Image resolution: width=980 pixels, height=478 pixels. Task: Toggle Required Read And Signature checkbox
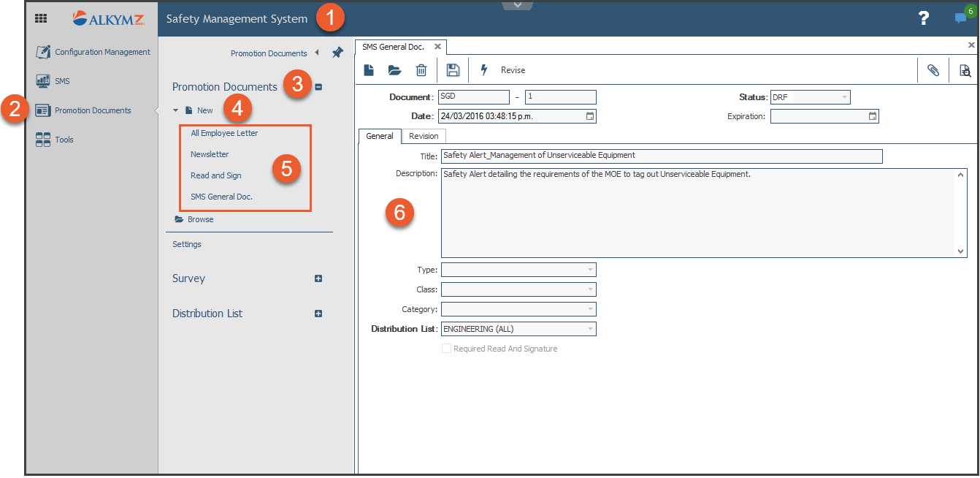(x=447, y=349)
